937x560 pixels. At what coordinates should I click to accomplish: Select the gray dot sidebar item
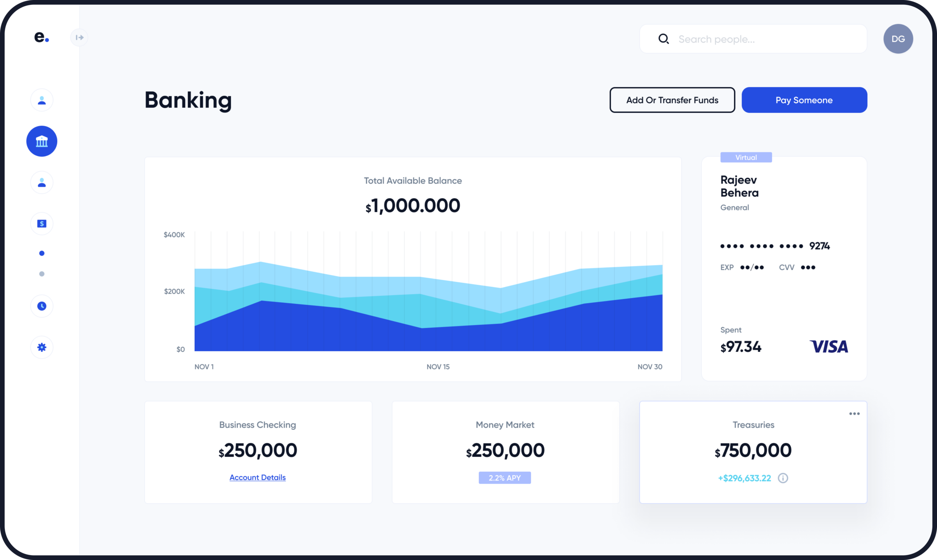click(42, 274)
